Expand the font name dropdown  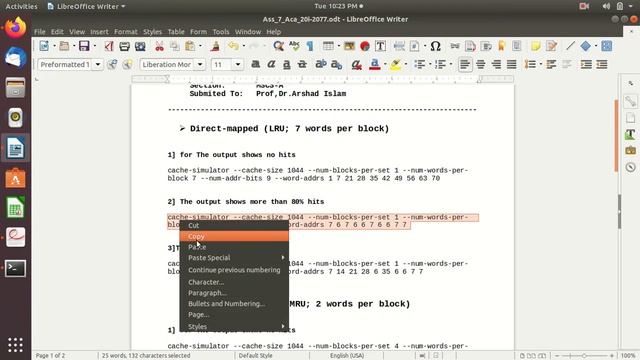(200, 64)
